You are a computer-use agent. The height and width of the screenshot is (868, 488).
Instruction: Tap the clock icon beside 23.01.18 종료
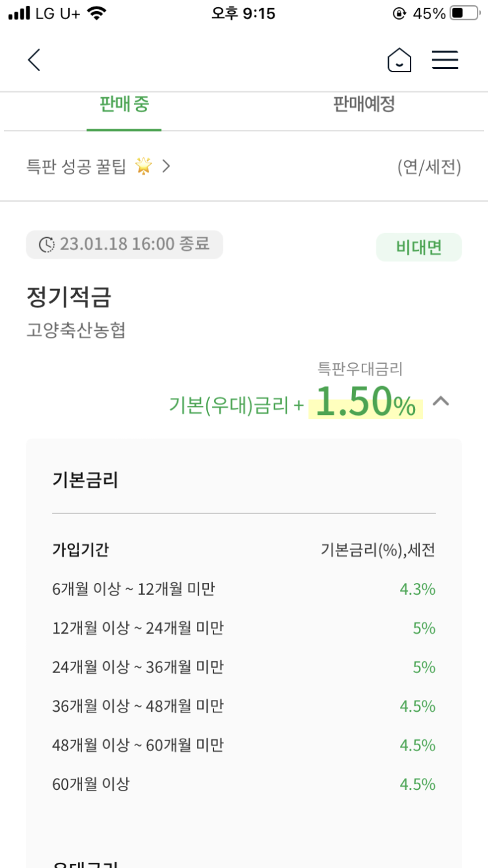pyautogui.click(x=47, y=245)
